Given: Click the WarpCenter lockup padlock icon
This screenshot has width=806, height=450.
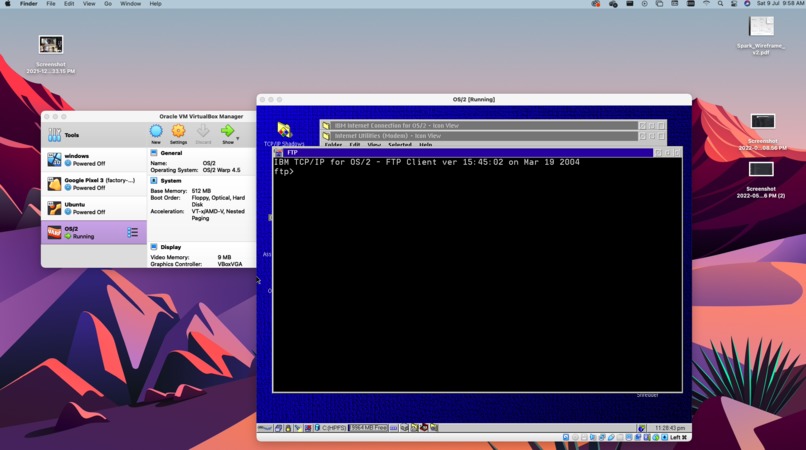Looking at the screenshot, I should click(288, 427).
